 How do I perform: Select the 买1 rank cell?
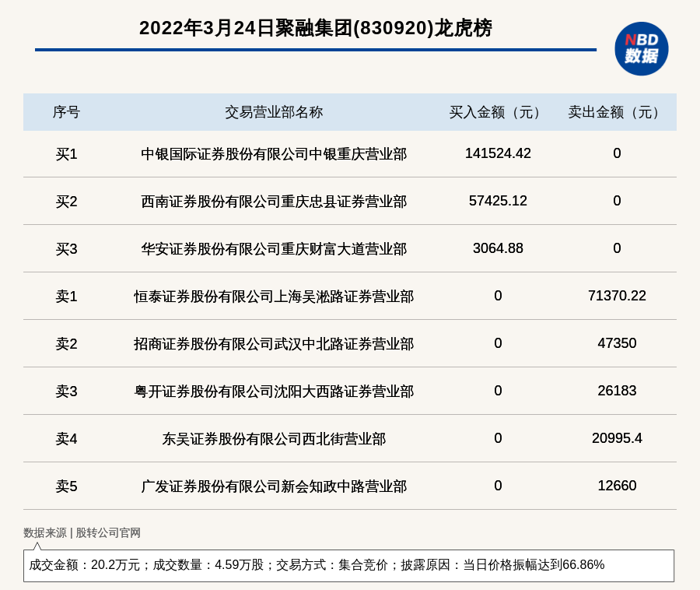(x=66, y=154)
